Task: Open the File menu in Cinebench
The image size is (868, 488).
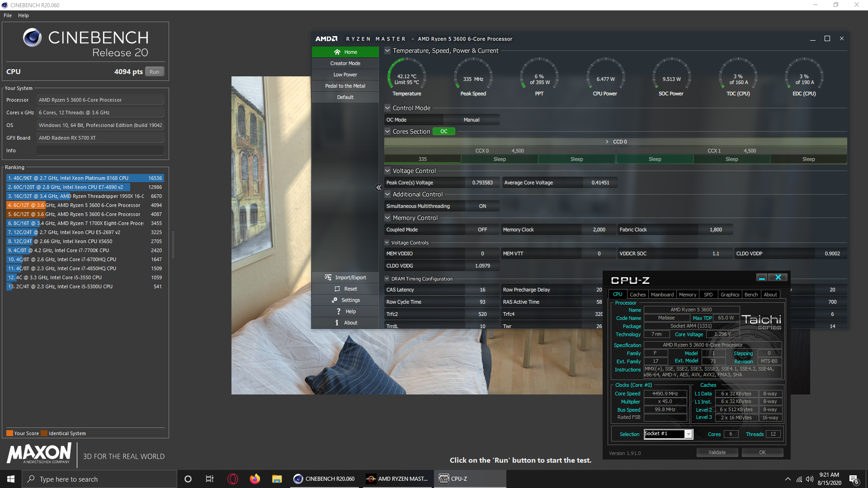Action: [8, 15]
